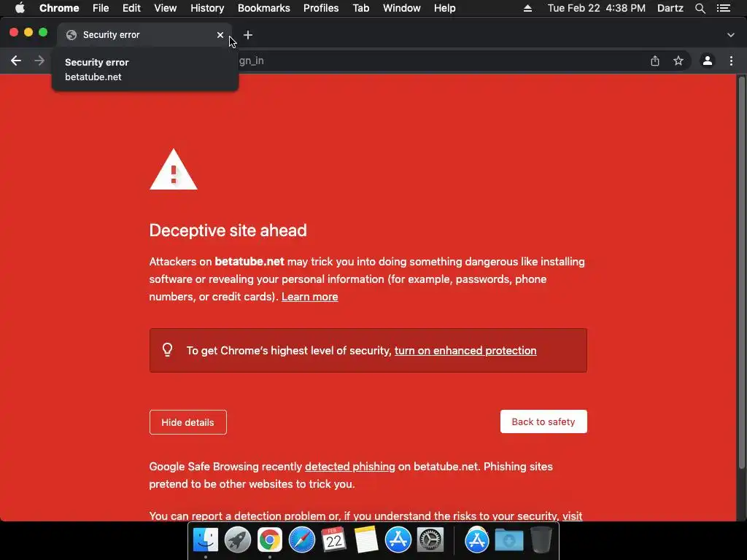Open Spotlight search magnifier

[700, 8]
